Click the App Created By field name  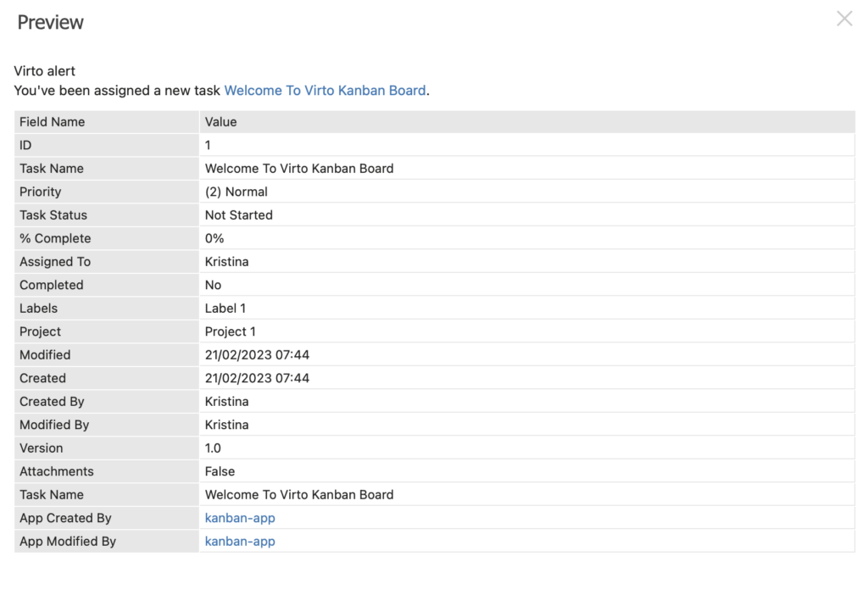point(65,518)
